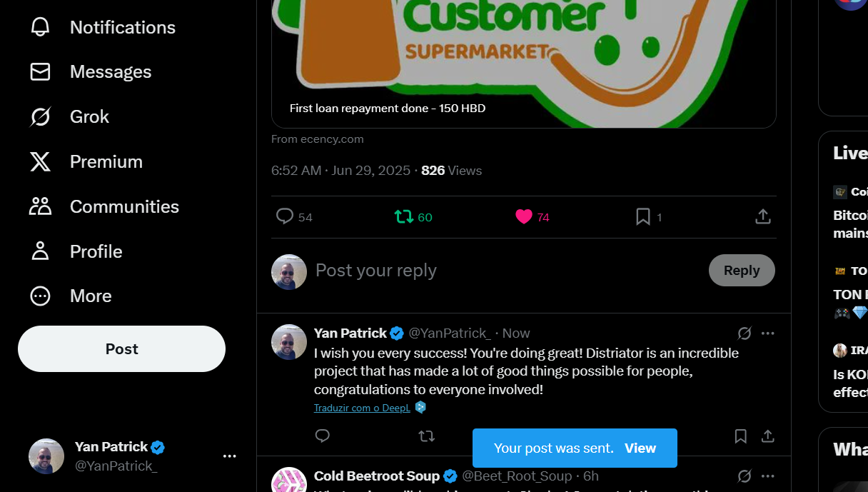Screen dimensions: 868x492
Task: Open the Profile icon in sidebar
Action: click(40, 251)
